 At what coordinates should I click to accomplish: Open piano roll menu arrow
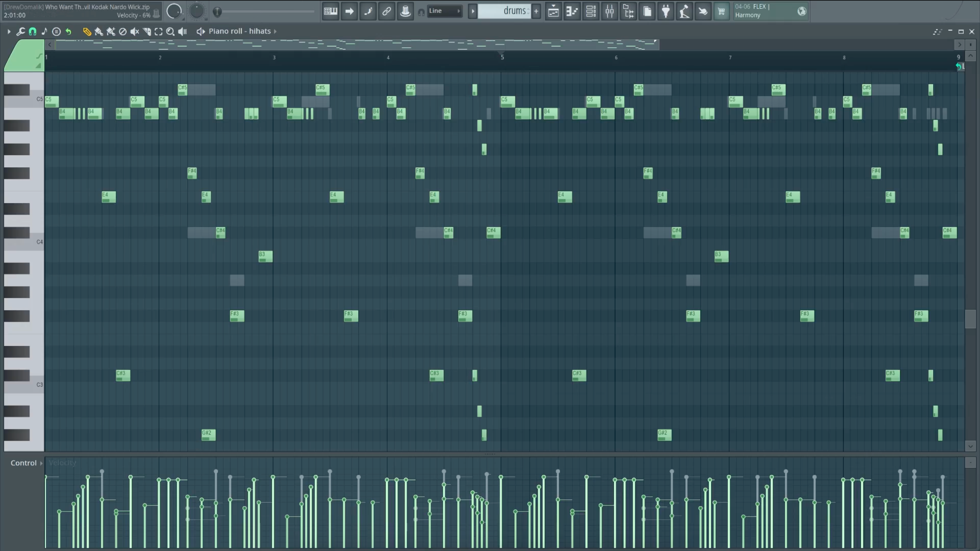(x=9, y=31)
